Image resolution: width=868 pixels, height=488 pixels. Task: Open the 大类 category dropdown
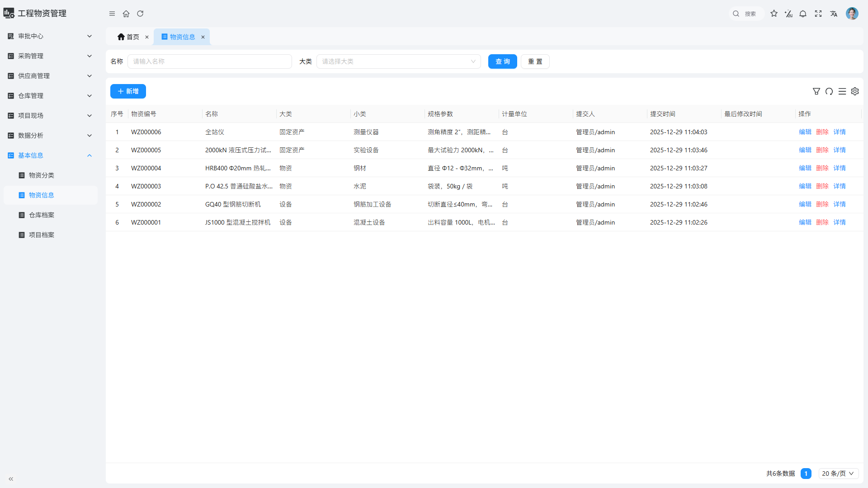coord(398,61)
